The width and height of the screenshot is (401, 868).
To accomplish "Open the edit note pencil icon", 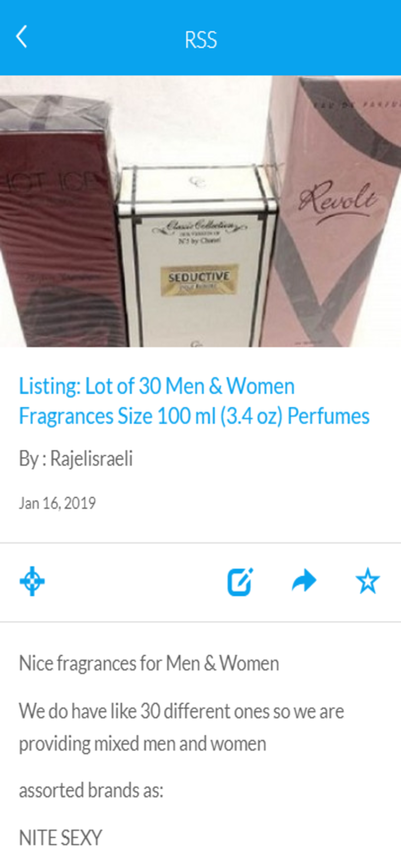I will coord(240,581).
